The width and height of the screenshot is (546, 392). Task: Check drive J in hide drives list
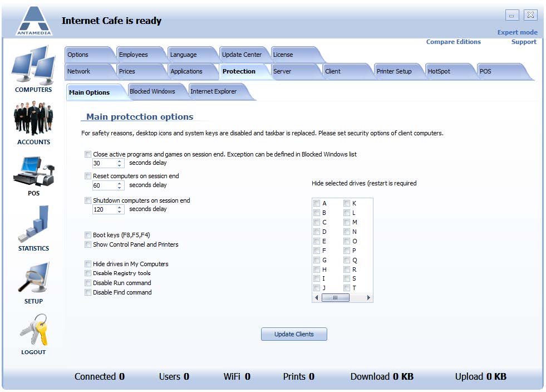pyautogui.click(x=317, y=288)
